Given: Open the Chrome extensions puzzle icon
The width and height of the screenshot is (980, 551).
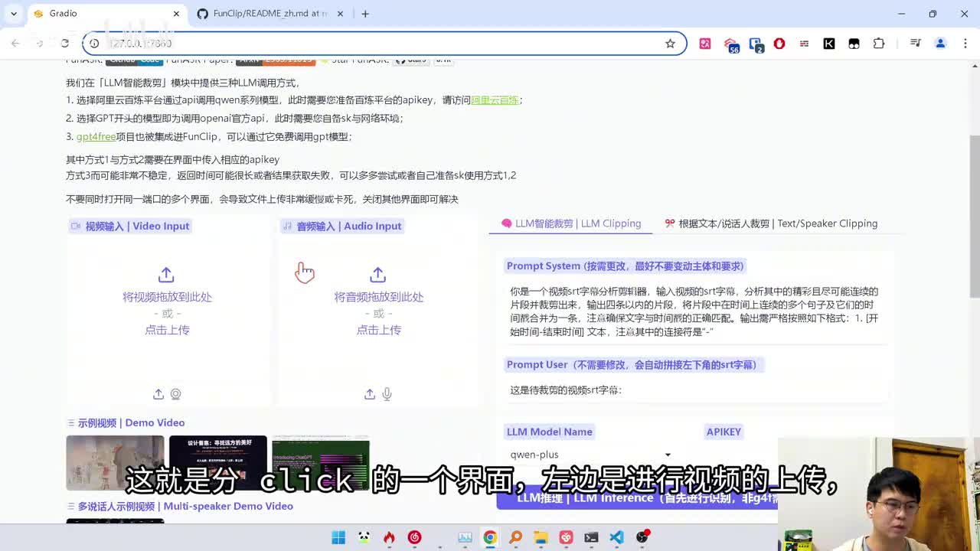Looking at the screenshot, I should coord(879,44).
